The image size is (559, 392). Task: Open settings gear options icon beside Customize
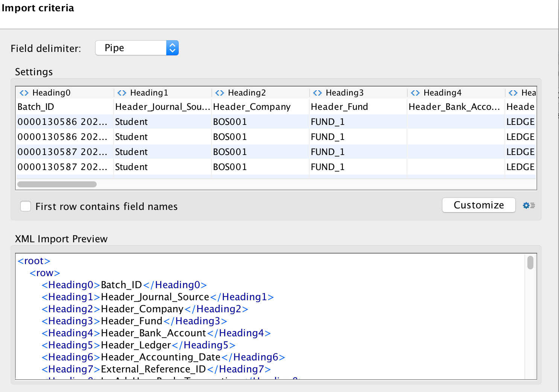click(x=529, y=205)
